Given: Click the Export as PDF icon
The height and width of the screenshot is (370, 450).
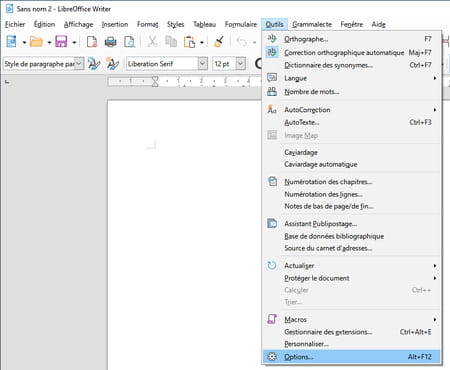Looking at the screenshot, I should [x=92, y=42].
